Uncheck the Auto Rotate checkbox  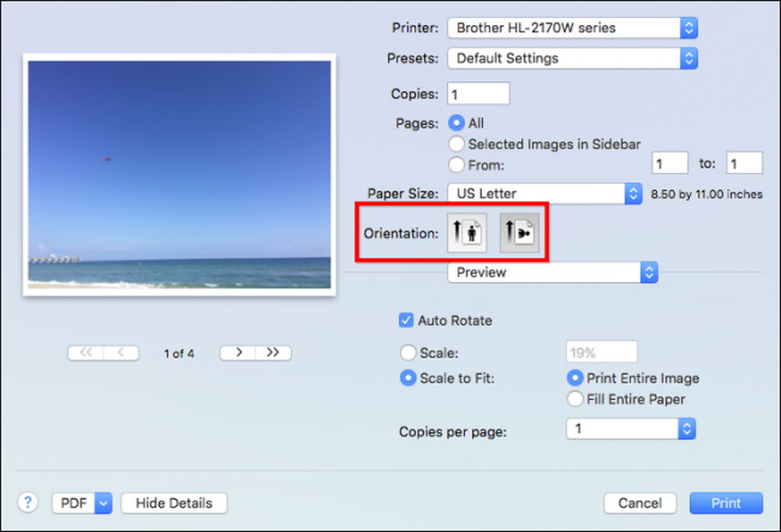coord(406,320)
